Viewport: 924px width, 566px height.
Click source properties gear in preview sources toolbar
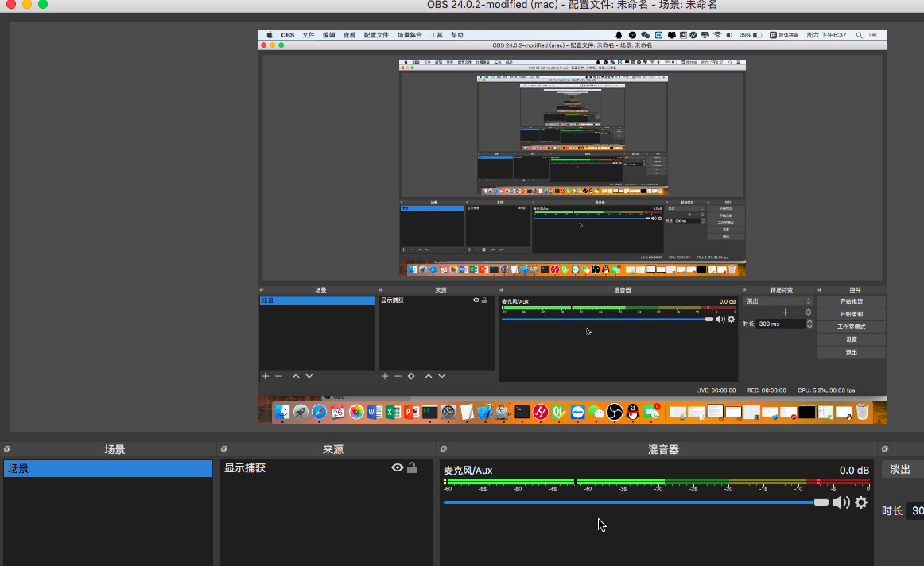[x=411, y=376]
